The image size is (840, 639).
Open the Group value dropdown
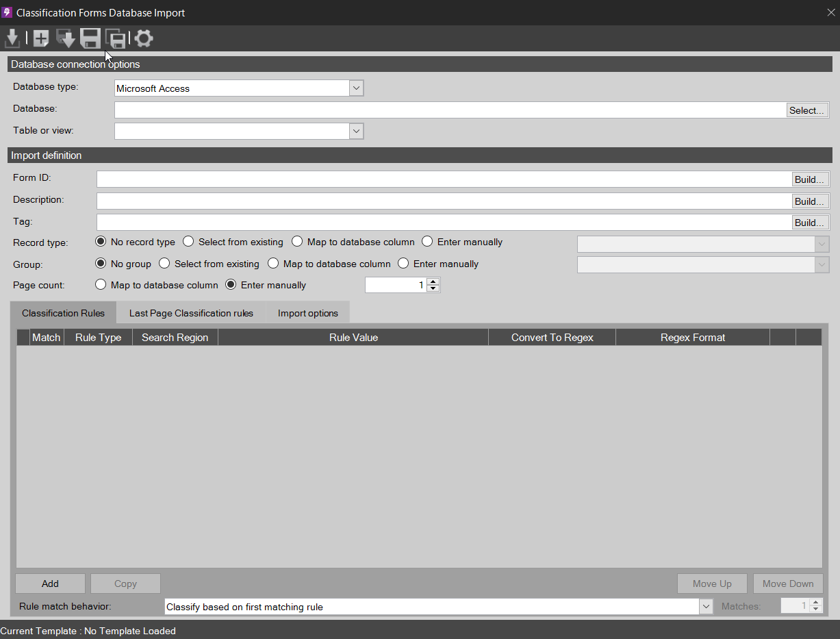[822, 264]
